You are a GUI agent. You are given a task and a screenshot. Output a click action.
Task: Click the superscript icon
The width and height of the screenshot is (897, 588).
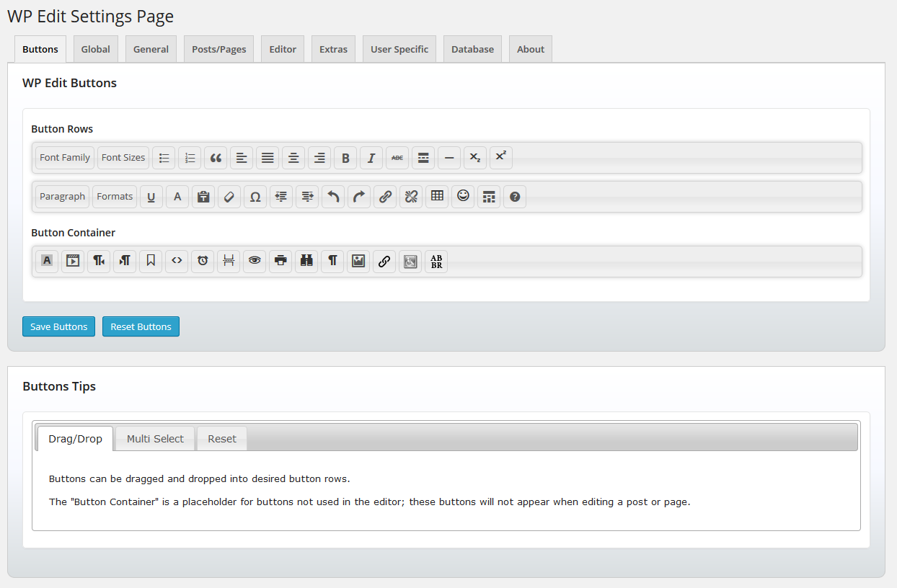tap(501, 158)
